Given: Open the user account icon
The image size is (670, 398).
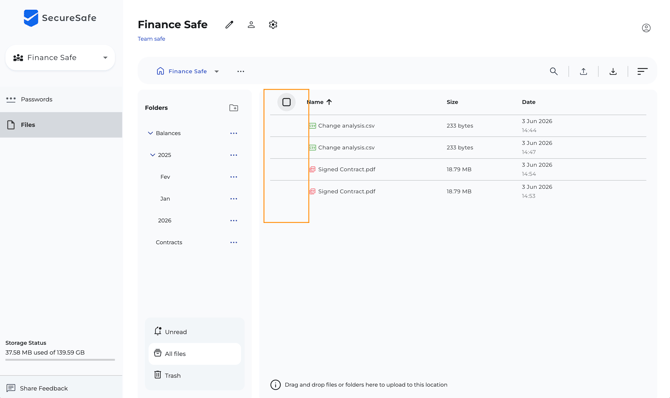Looking at the screenshot, I should click(646, 28).
